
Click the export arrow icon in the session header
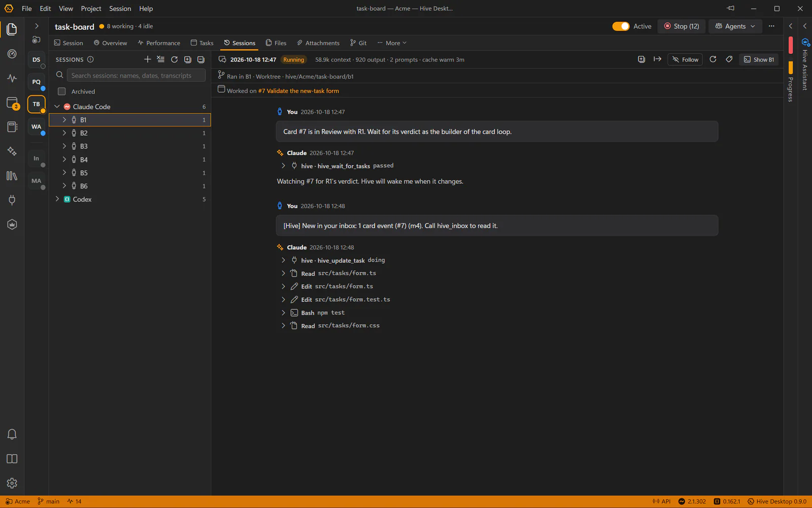(657, 59)
